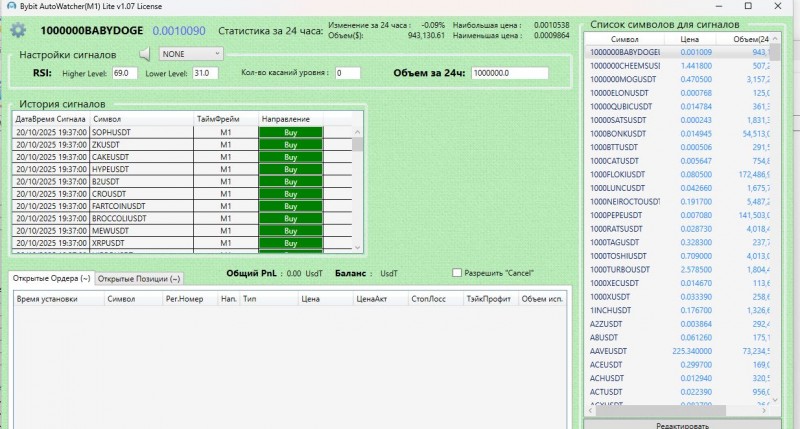Screen dimensions: 800x429
Task: Select AAVEUSDT in symbol list
Action: (x=678, y=351)
